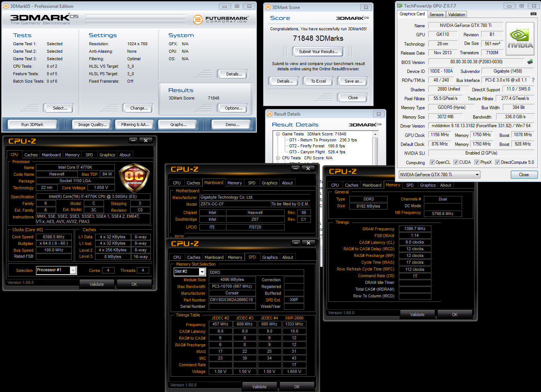541x392 pixels.
Task: Click the processor name 'Intel Core i7 4770K'
Action: click(75, 167)
